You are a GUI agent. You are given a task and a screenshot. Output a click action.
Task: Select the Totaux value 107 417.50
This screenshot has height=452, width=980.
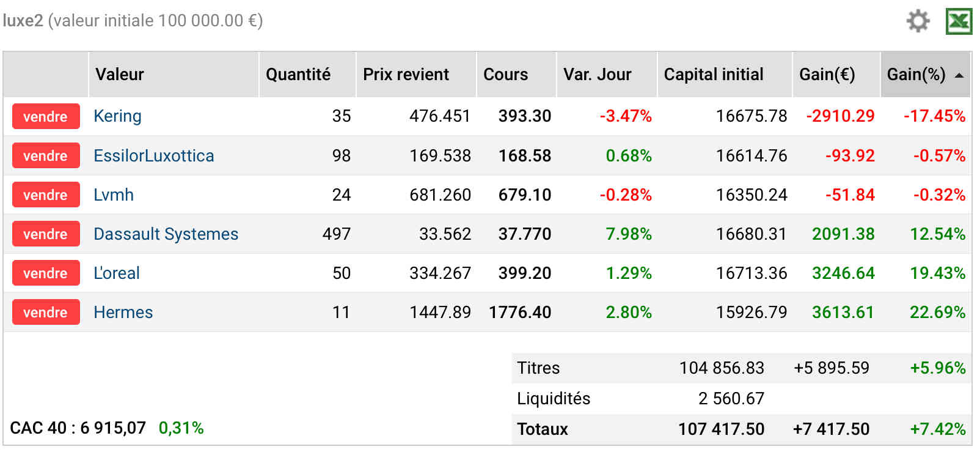[721, 429]
